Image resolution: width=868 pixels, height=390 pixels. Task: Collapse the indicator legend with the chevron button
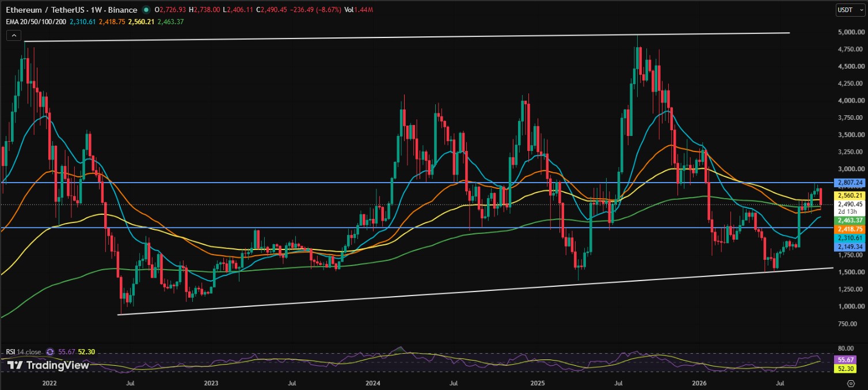point(13,35)
